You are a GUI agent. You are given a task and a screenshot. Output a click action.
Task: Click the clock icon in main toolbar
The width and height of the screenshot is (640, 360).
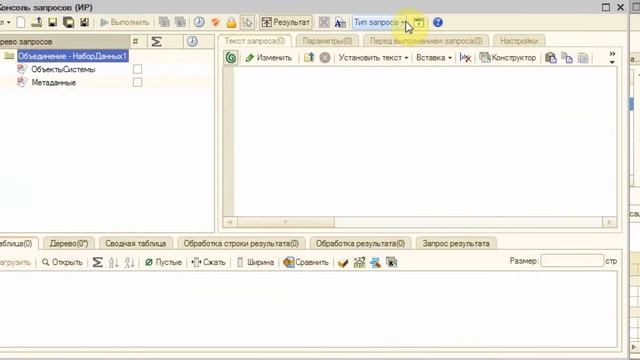pyautogui.click(x=199, y=22)
